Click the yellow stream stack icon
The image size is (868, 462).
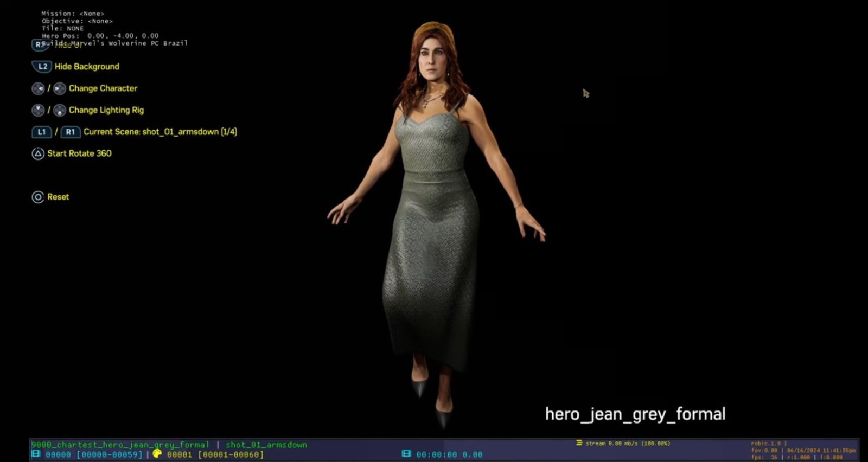[579, 443]
